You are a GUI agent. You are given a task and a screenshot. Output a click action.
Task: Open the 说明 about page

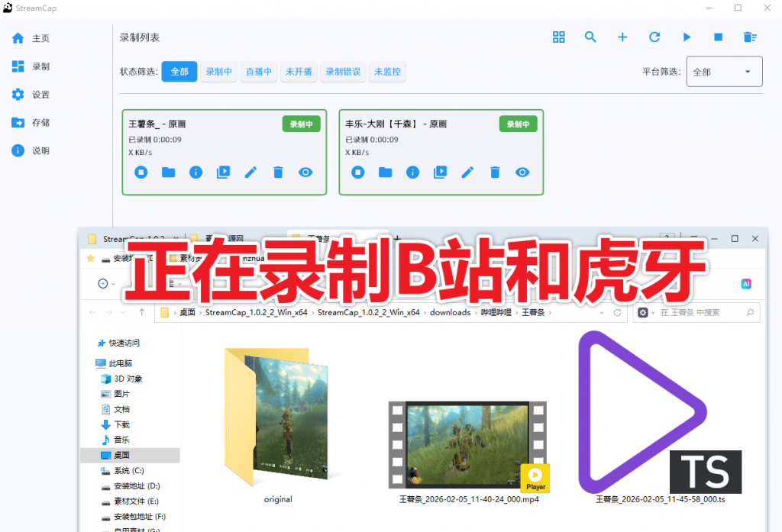(31, 150)
